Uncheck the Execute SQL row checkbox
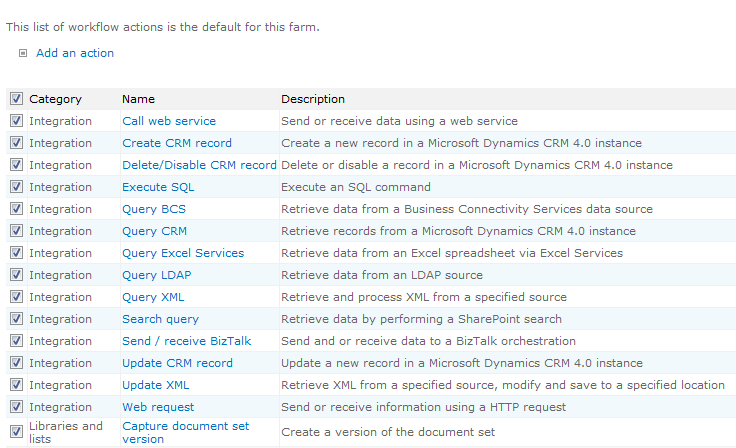The height and width of the screenshot is (448, 736). tap(16, 187)
